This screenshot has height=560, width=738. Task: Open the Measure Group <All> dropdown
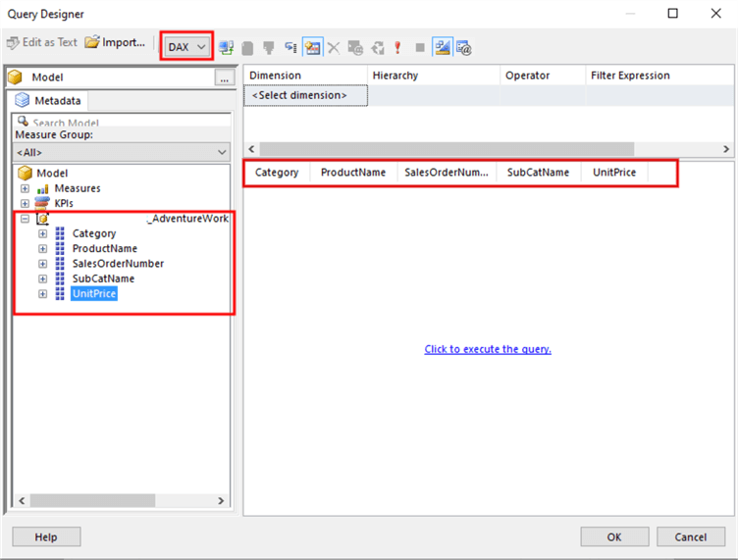(x=122, y=152)
